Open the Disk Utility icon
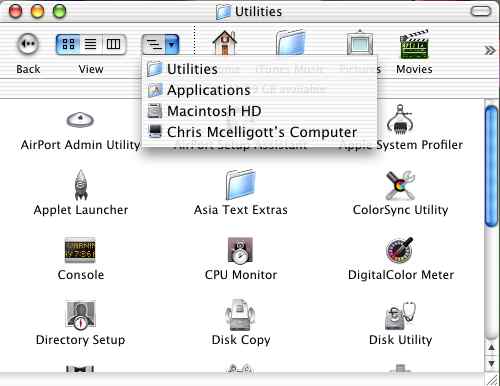This screenshot has height=386, width=500. click(x=400, y=315)
